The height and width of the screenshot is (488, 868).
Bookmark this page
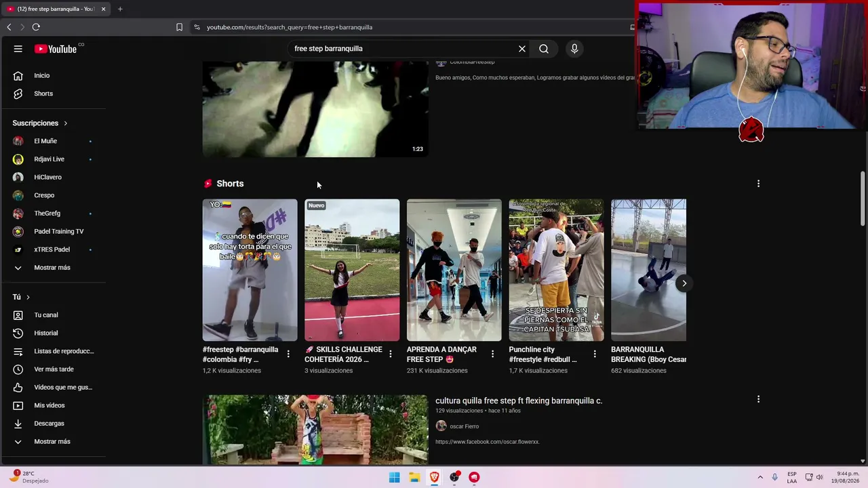tap(179, 27)
